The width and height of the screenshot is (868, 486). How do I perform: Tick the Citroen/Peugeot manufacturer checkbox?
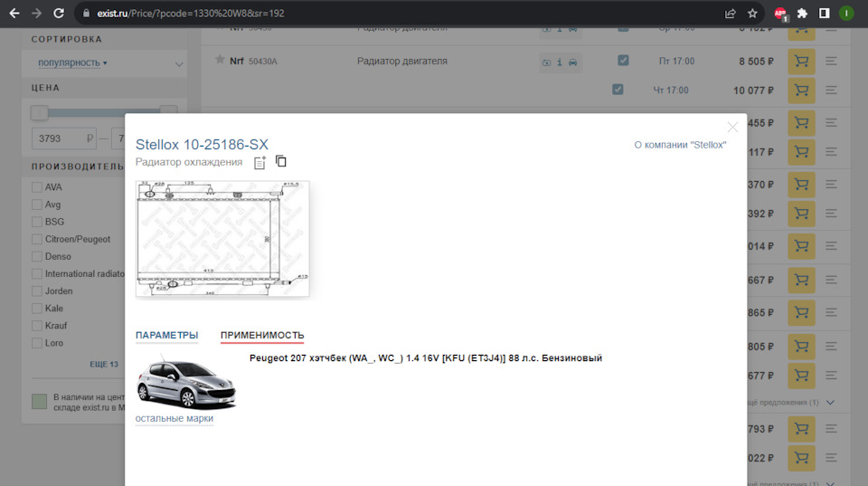(37, 240)
